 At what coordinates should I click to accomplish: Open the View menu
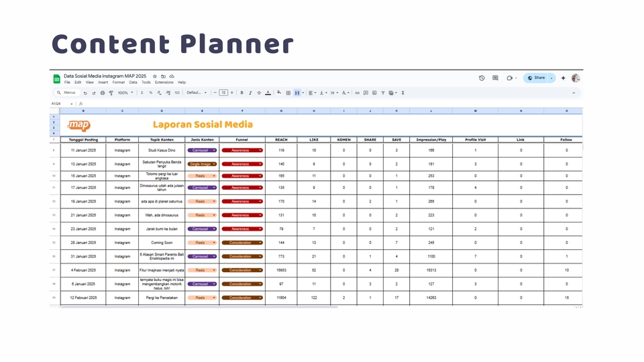pos(89,82)
